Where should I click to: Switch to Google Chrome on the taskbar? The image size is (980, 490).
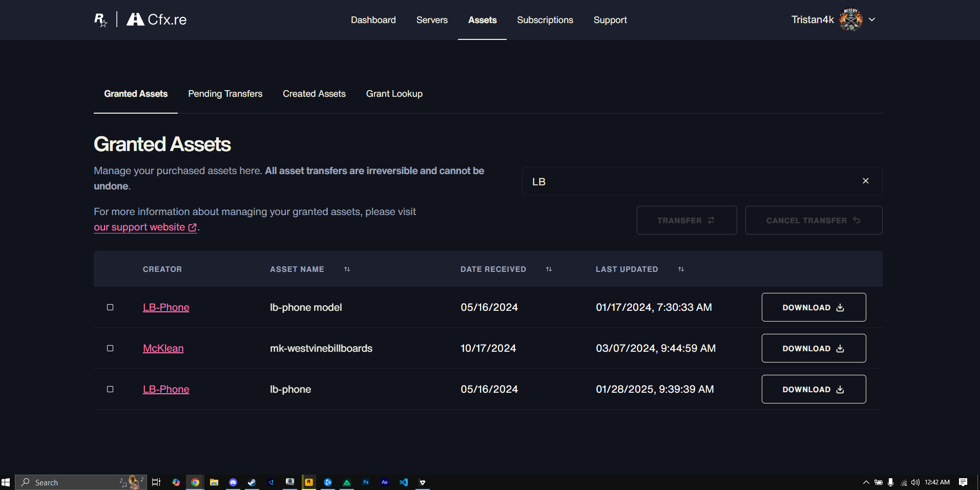pyautogui.click(x=195, y=482)
